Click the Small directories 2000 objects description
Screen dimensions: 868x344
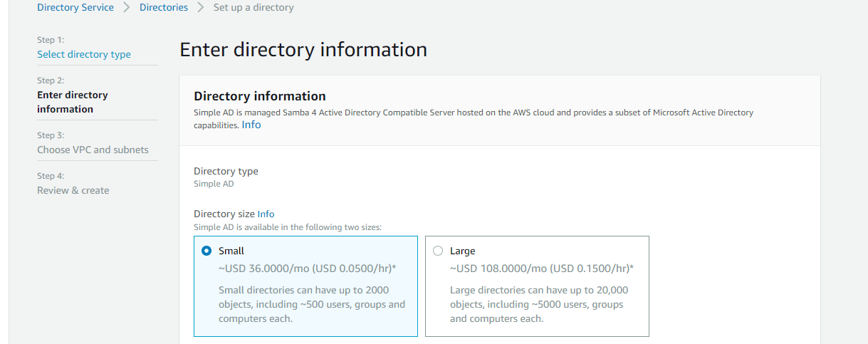pyautogui.click(x=311, y=304)
